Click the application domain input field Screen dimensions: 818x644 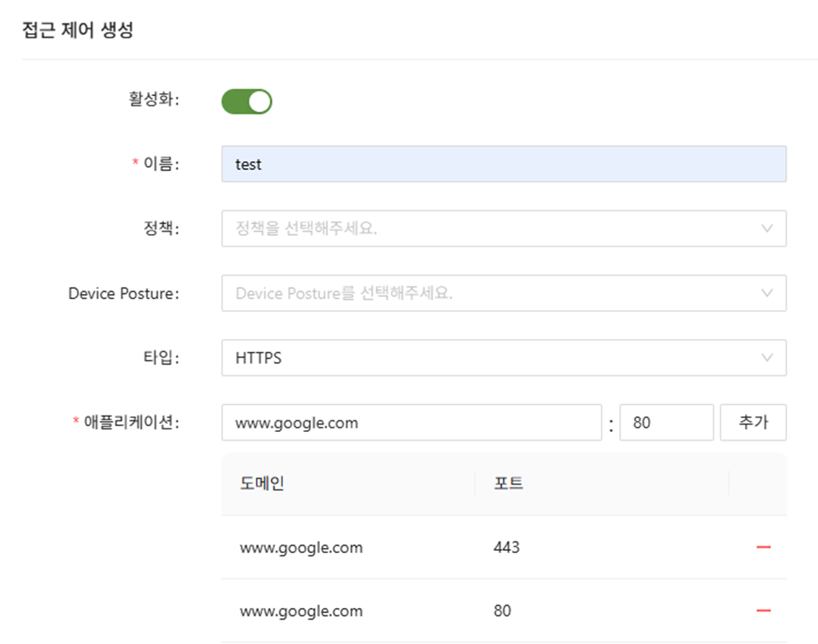click(x=411, y=423)
